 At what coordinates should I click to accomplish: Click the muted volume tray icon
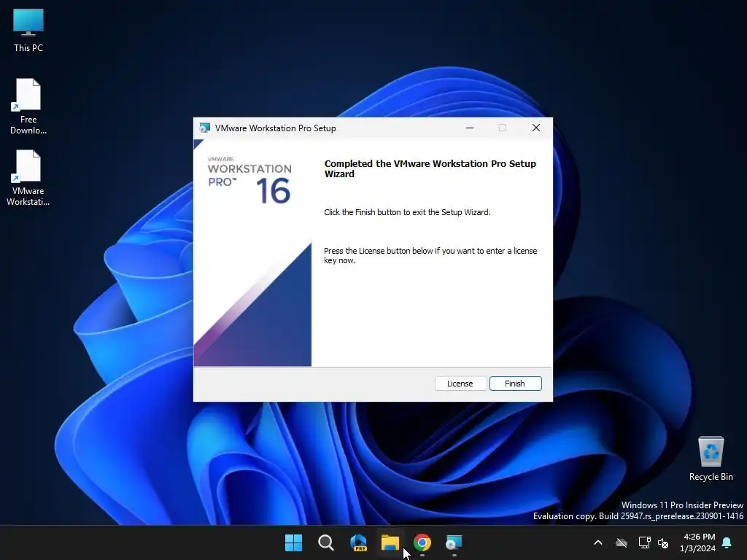(663, 542)
